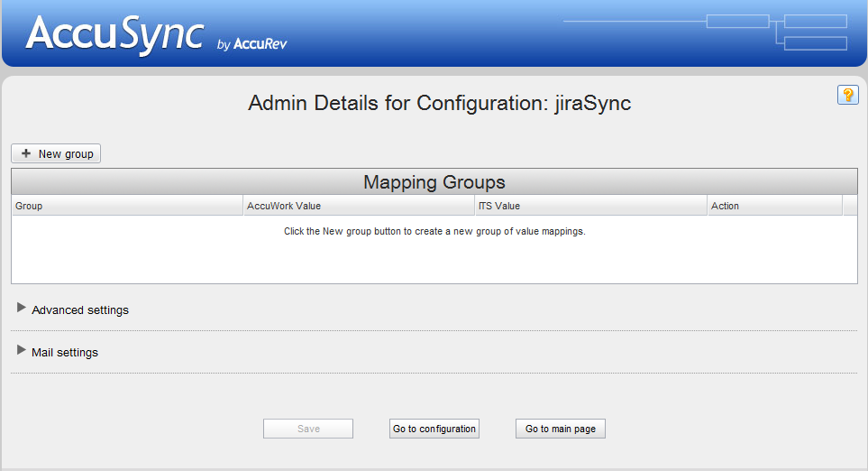Click the AccuWork Value column header
The width and height of the screenshot is (868, 471).
click(x=358, y=206)
